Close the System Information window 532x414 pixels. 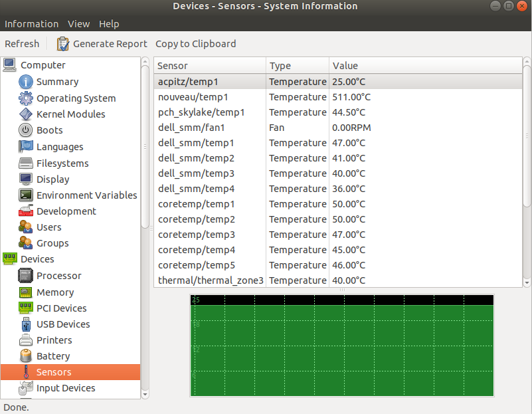(x=522, y=6)
